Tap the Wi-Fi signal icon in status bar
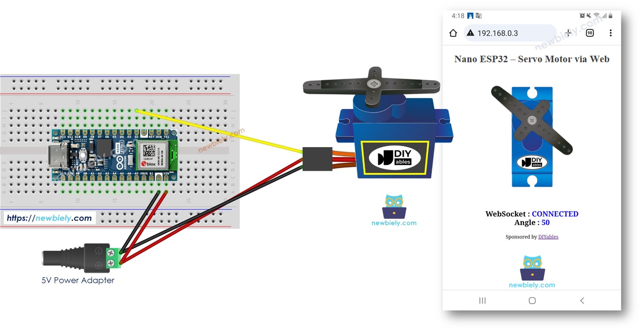 pyautogui.click(x=597, y=15)
